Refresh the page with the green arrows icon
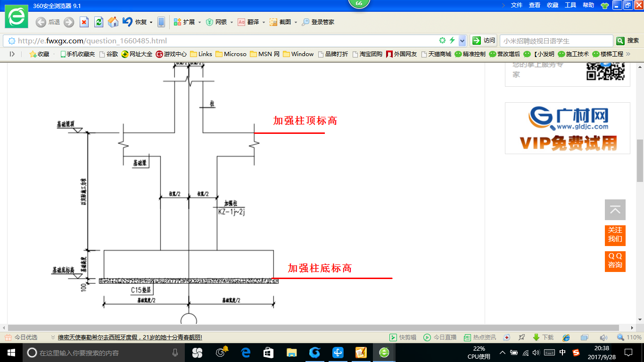Viewport: 644px width, 362px height. [x=99, y=22]
